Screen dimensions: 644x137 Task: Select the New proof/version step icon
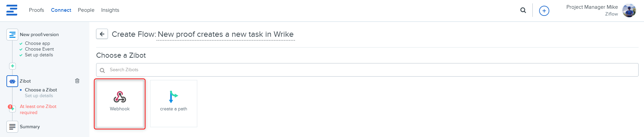point(12,34)
